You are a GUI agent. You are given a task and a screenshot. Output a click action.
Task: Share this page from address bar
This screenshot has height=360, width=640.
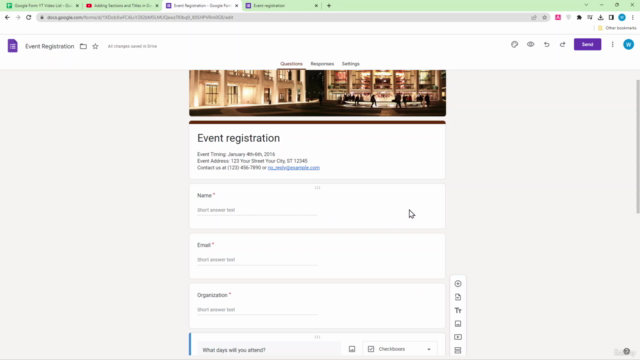pyautogui.click(x=533, y=18)
